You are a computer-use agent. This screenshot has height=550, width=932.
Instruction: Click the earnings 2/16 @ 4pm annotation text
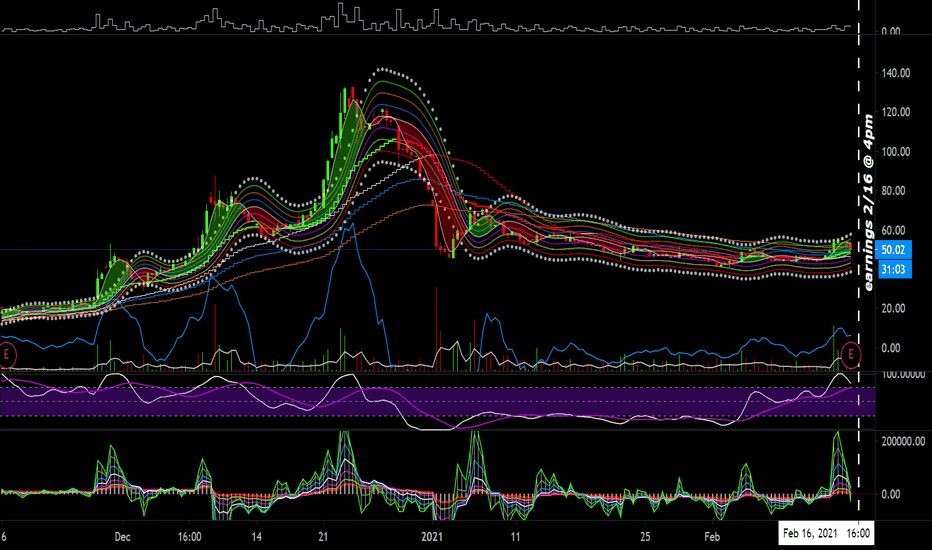pos(868,202)
